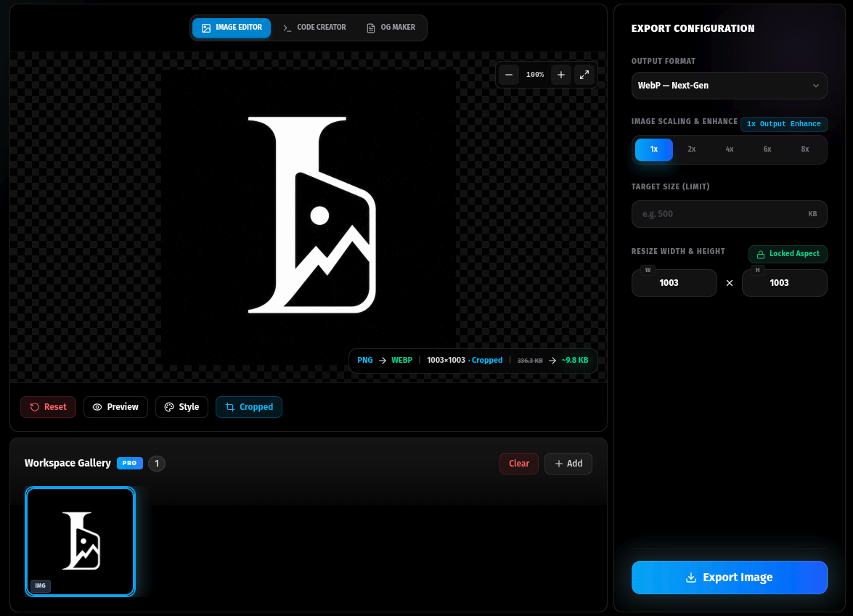Click the WEBP format label in status
853x616 pixels.
[402, 361]
